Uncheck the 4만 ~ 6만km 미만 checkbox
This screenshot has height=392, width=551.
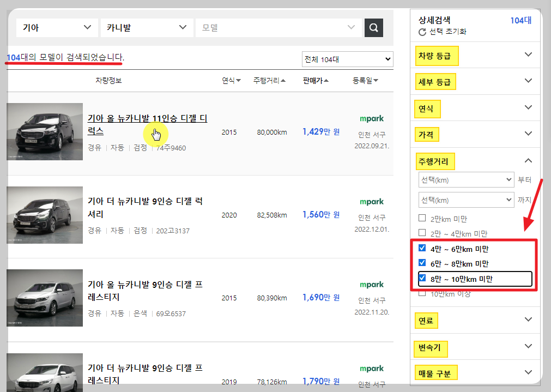tap(422, 248)
